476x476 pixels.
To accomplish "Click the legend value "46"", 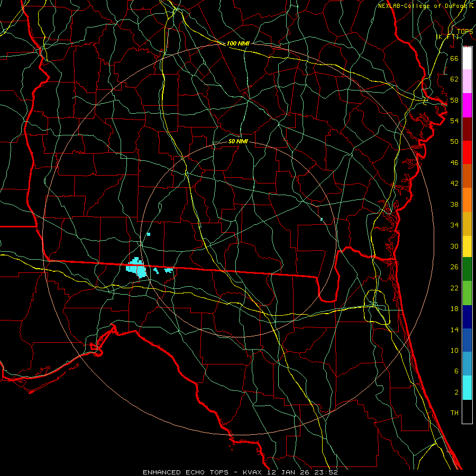I will [x=454, y=163].
